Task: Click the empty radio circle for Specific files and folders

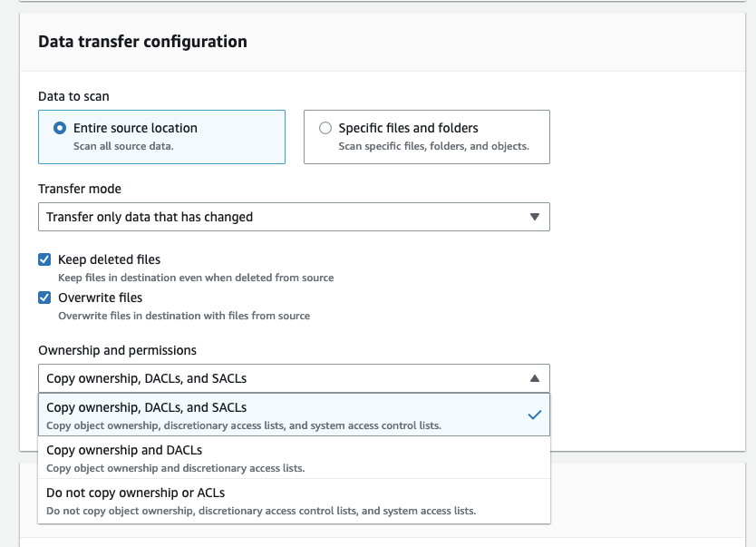Action: point(325,128)
